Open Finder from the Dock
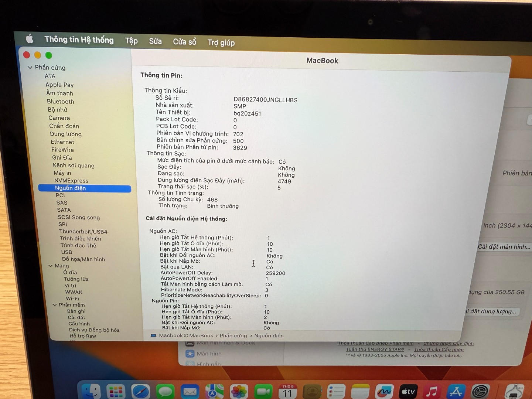 pyautogui.click(x=91, y=392)
